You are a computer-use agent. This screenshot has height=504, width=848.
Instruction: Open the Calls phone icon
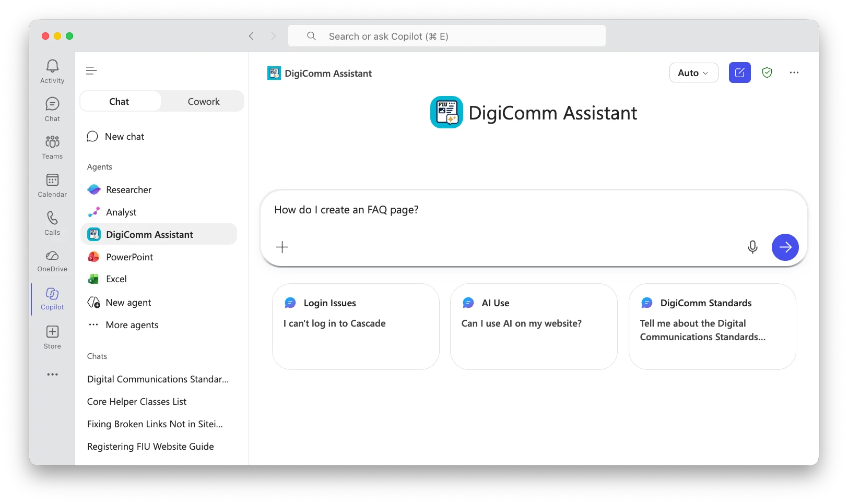point(52,223)
